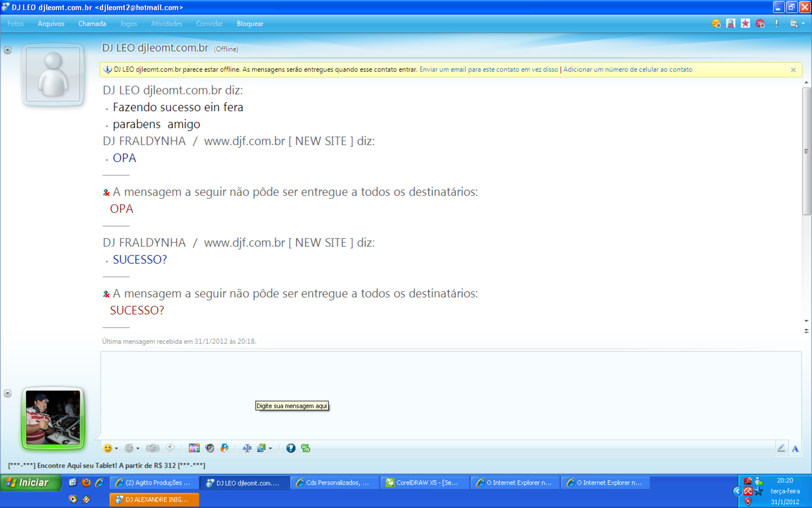This screenshot has width=812, height=508.
Task: Show hidden tray icons with the arrow
Action: tap(737, 491)
